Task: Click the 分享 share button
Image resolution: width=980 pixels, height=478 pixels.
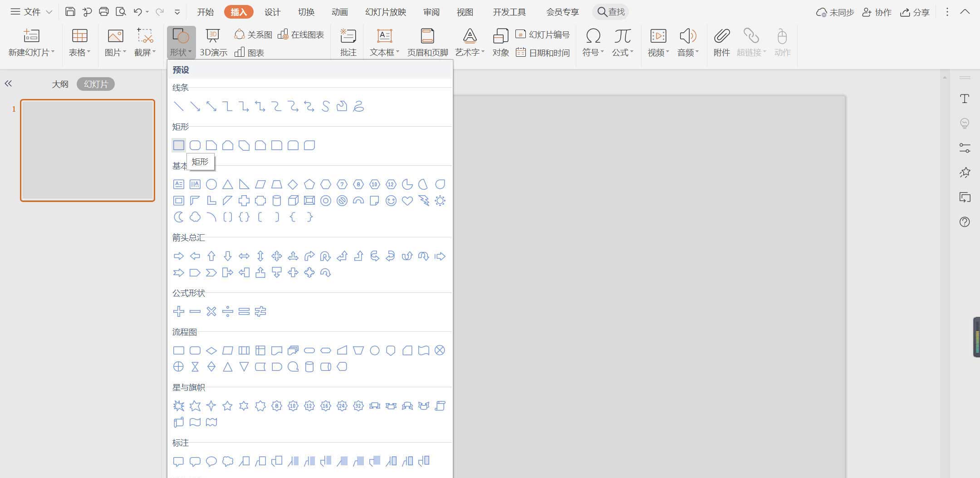Action: click(x=915, y=12)
